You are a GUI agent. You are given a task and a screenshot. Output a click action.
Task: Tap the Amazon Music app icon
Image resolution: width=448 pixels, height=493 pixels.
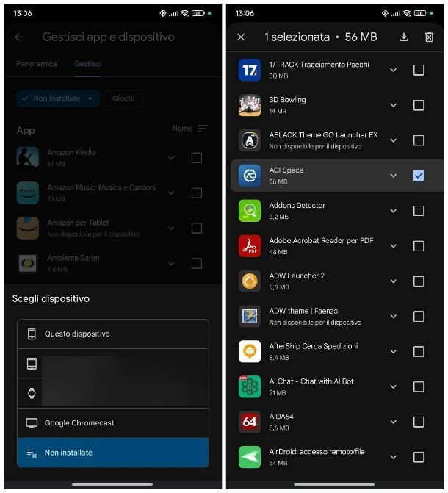28,192
